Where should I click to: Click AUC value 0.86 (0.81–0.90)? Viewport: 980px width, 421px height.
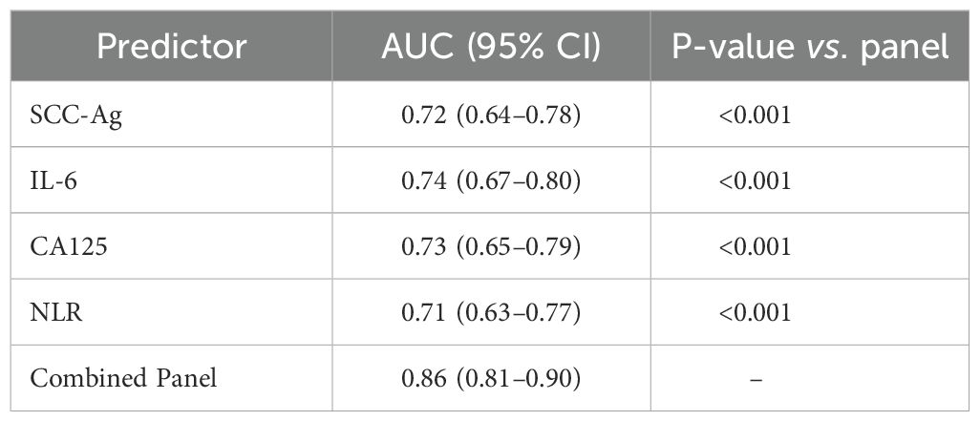[492, 378]
